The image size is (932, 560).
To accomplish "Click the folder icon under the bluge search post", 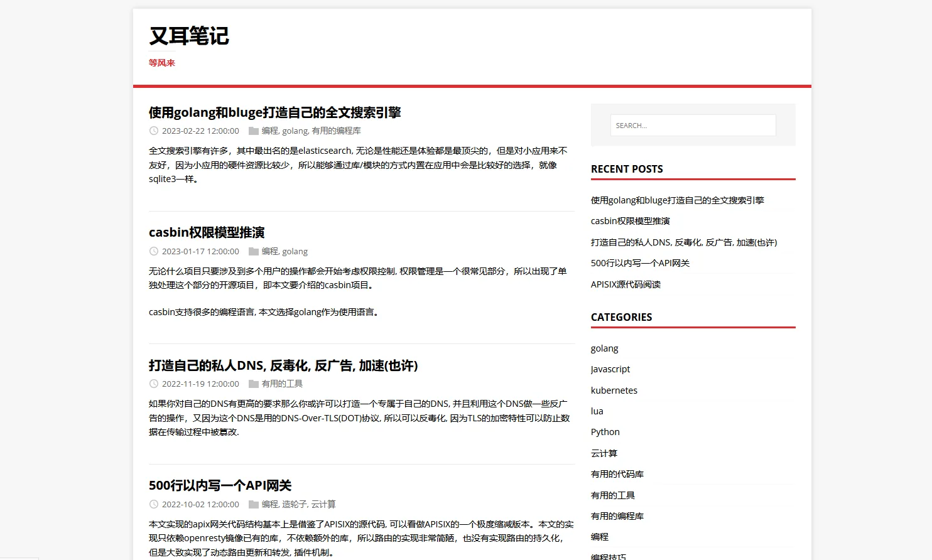I will [254, 131].
